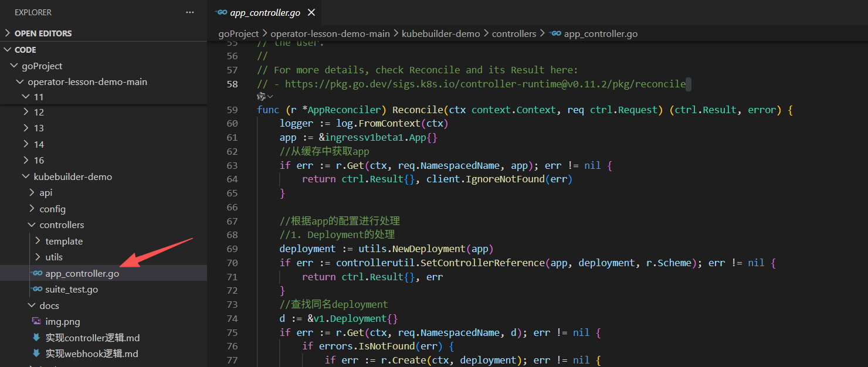Click the Go icon on the editor tab
Screen dimensions: 868x367
(x=221, y=12)
